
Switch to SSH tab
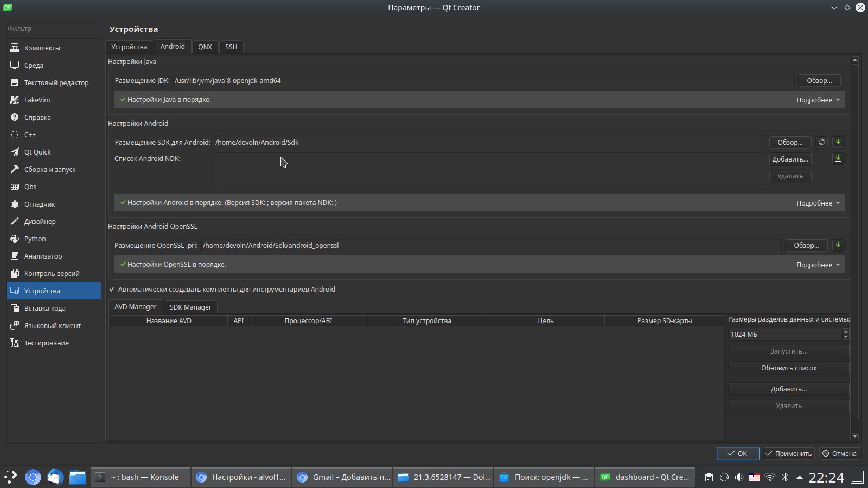pos(231,47)
